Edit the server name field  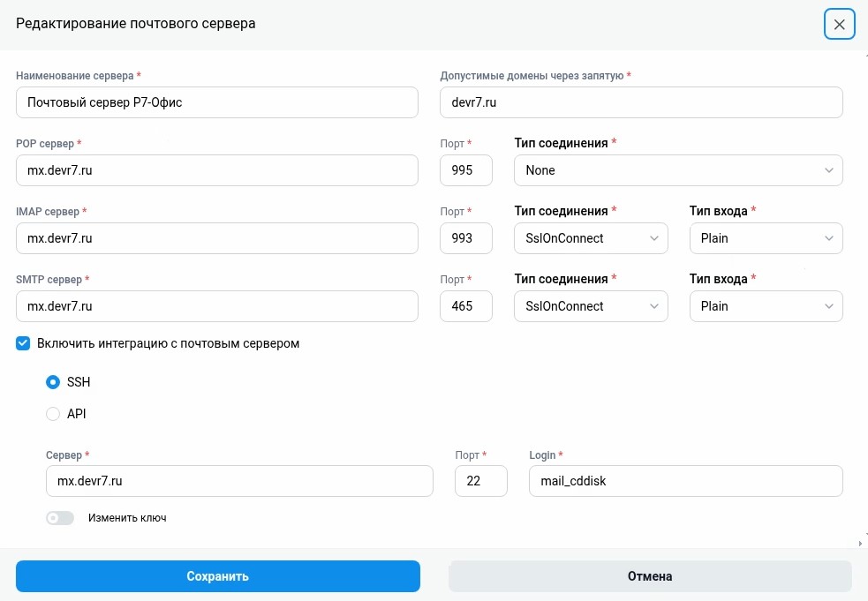point(217,102)
